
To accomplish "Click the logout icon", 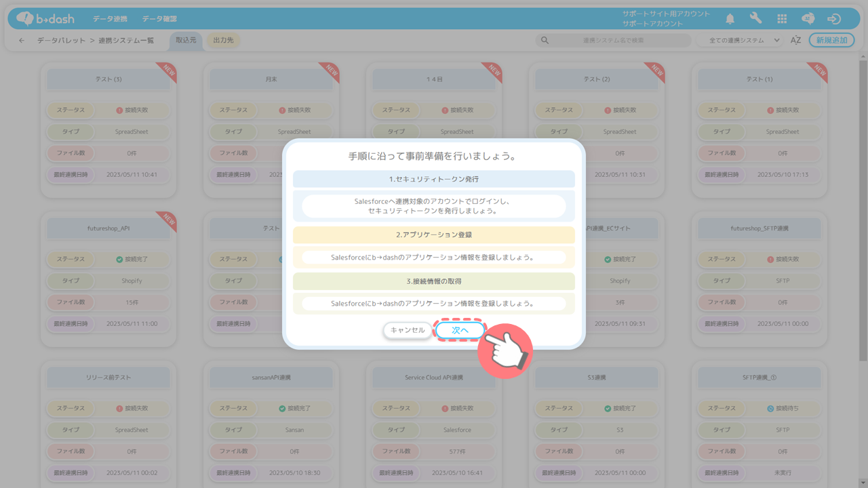I will (834, 19).
